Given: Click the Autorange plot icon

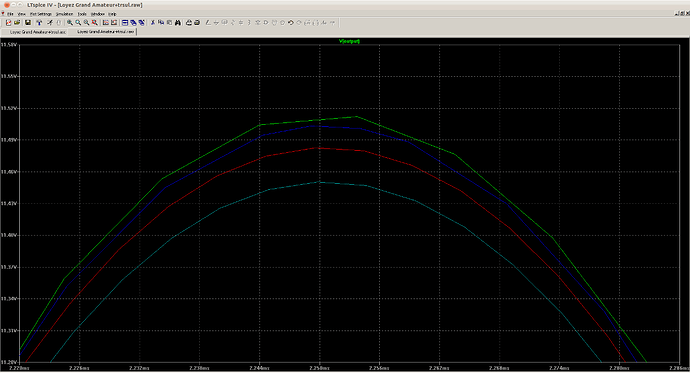Looking at the screenshot, I should [x=106, y=22].
